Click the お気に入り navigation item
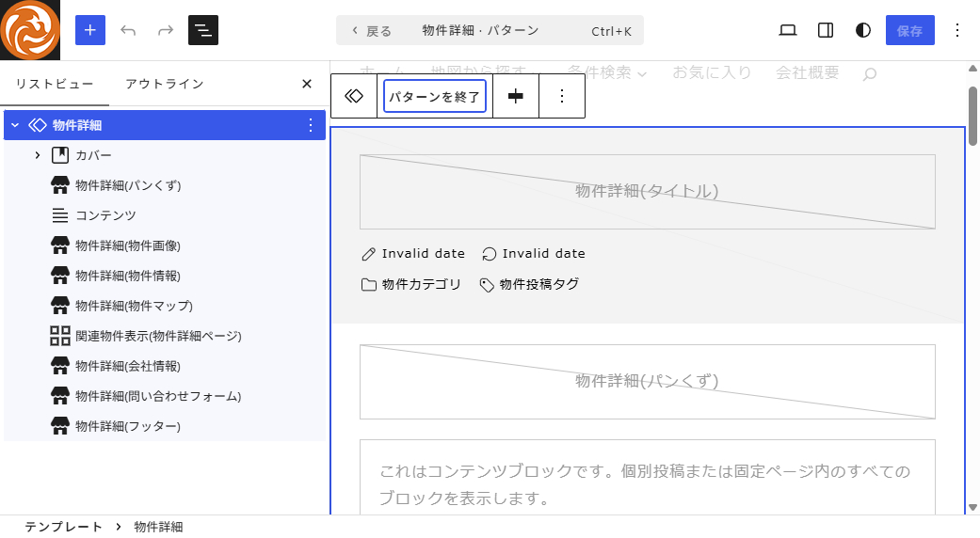980x538 pixels. pos(712,72)
